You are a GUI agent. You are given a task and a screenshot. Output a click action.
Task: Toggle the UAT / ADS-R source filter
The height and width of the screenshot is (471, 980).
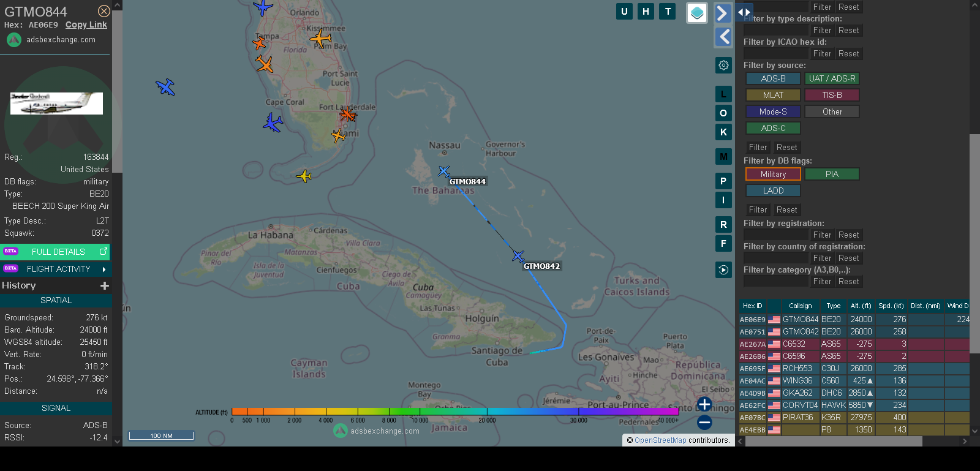(832, 78)
